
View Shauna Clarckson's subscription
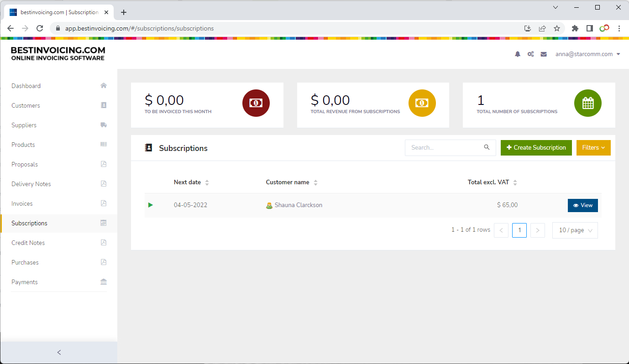click(x=582, y=205)
